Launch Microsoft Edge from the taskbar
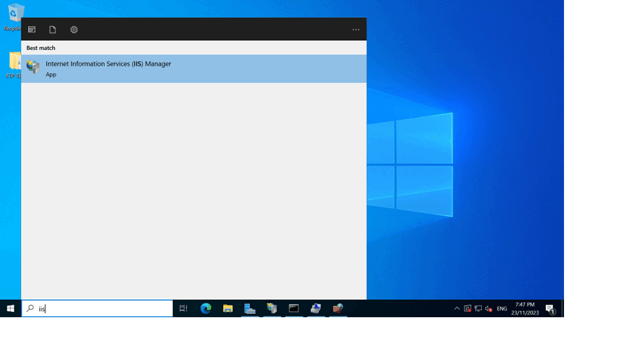Image resolution: width=624 pixels, height=364 pixels. pos(206,309)
